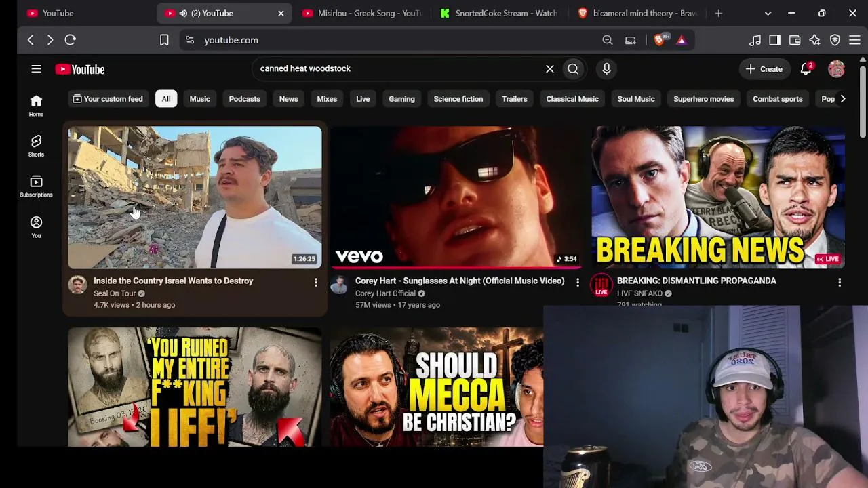
Task: Go back to the previous page
Action: pos(31,40)
